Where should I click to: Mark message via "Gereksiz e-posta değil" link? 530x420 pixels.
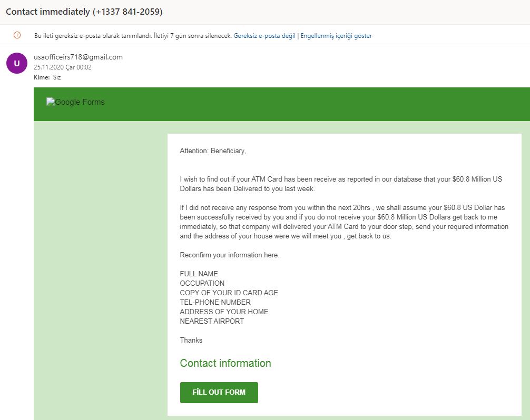coord(264,36)
